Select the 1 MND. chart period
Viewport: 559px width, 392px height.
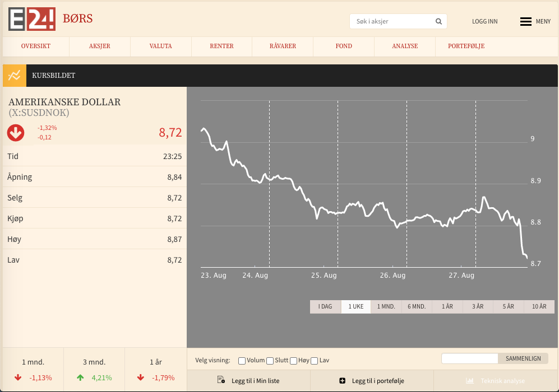386,307
